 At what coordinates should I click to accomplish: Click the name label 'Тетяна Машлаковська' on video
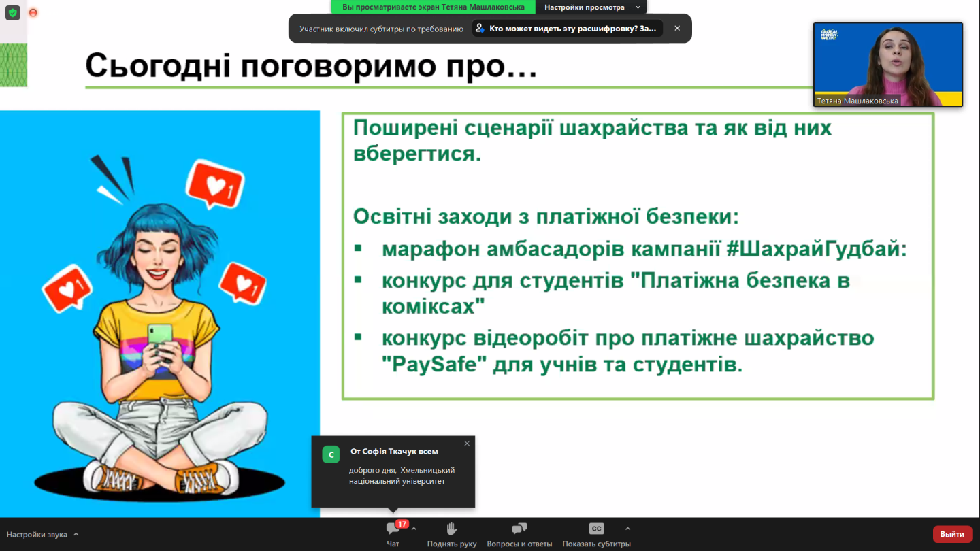click(x=857, y=101)
